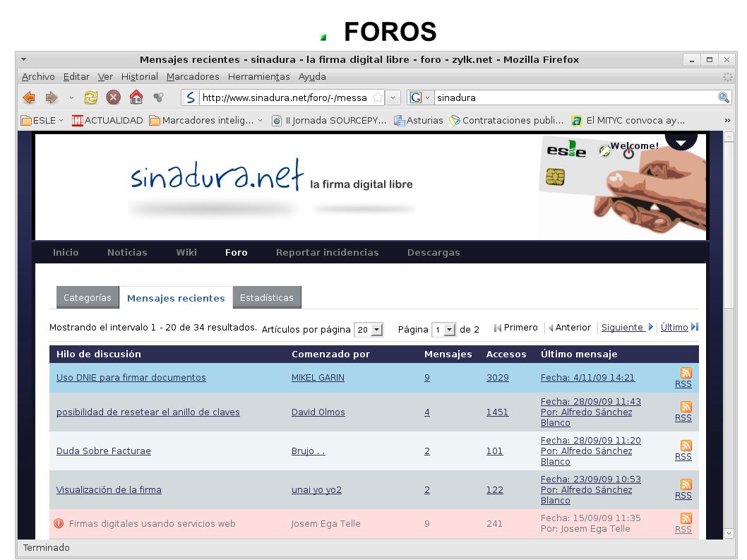Click the access count 3029
Screen dimensions: 747x560
coord(497,378)
